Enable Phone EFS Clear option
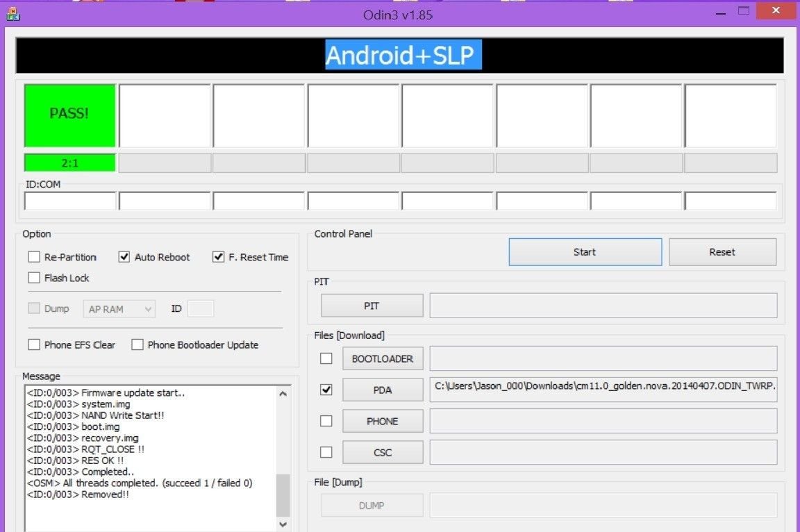 34,344
